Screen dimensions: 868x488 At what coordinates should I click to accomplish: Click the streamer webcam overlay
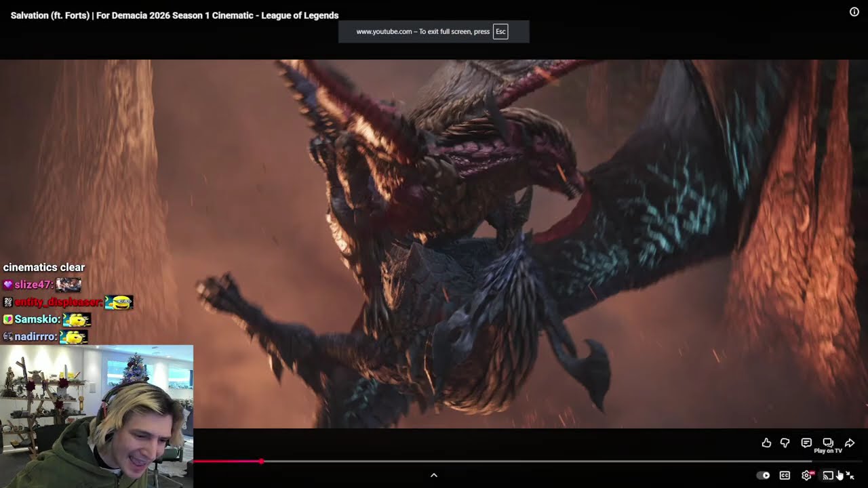[x=96, y=416]
